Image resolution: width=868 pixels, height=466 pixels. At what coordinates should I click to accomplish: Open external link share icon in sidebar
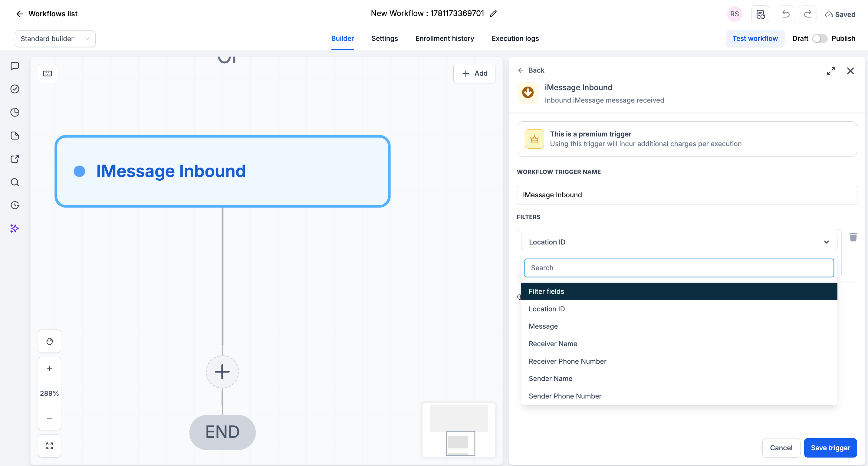[15, 159]
